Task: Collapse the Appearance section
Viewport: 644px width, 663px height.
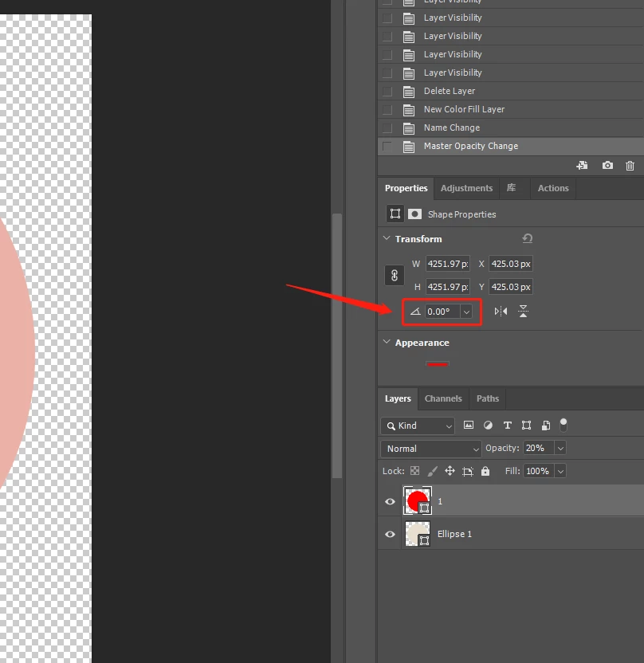Action: click(387, 342)
